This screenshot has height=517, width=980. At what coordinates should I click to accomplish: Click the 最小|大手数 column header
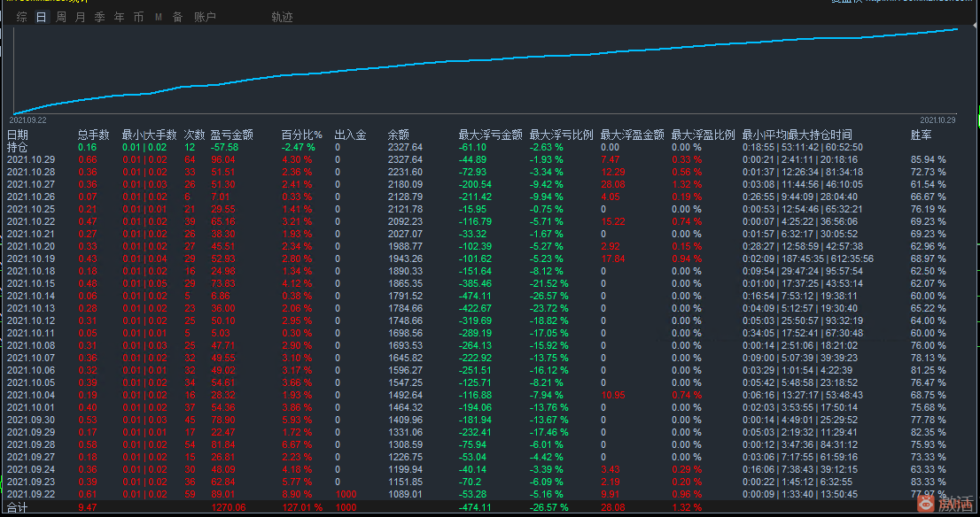pyautogui.click(x=150, y=135)
